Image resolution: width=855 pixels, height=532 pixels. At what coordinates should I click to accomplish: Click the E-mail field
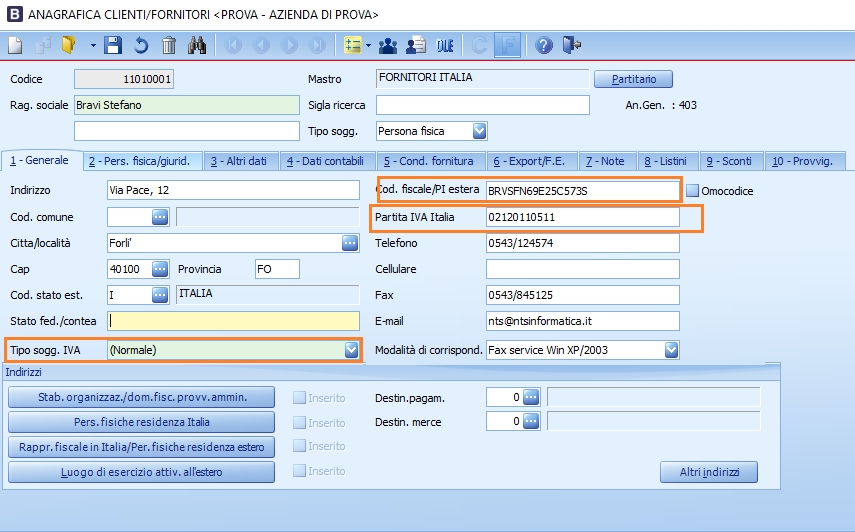pos(582,321)
